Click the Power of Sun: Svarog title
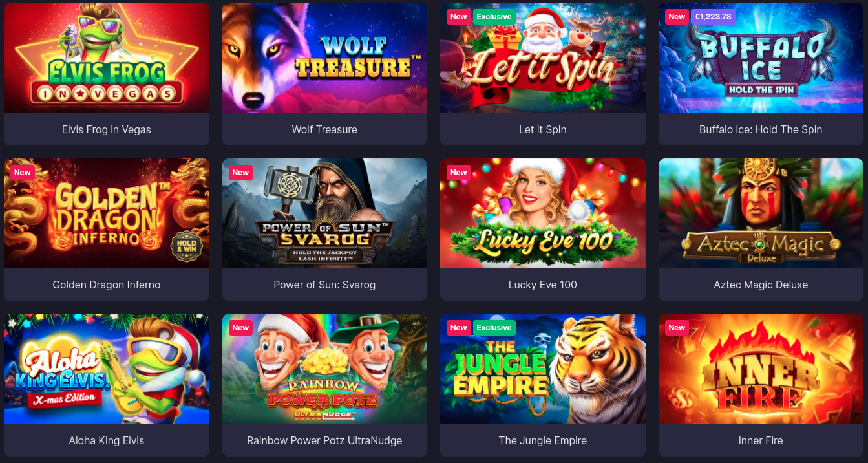868x463 pixels. [x=324, y=285]
